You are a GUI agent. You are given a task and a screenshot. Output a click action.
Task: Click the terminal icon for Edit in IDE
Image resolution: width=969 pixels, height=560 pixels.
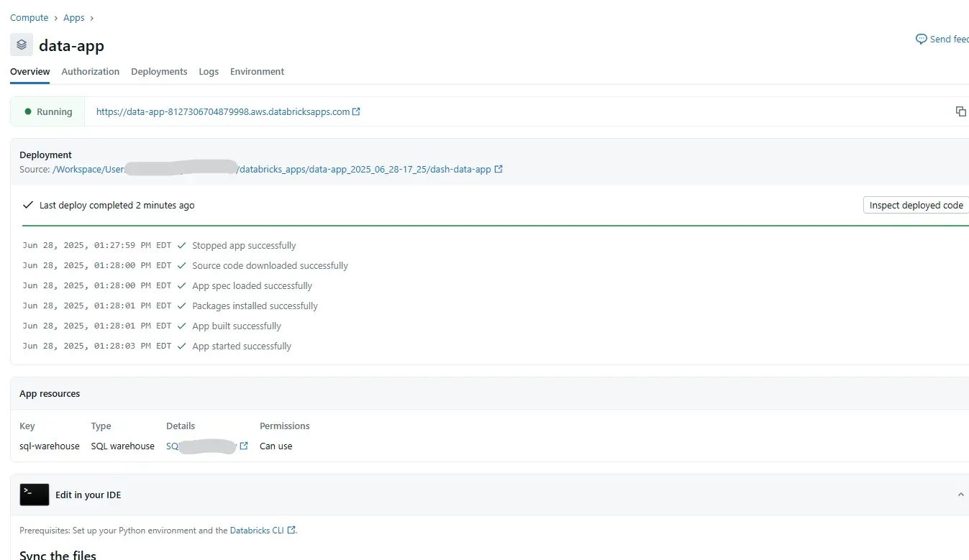35,495
